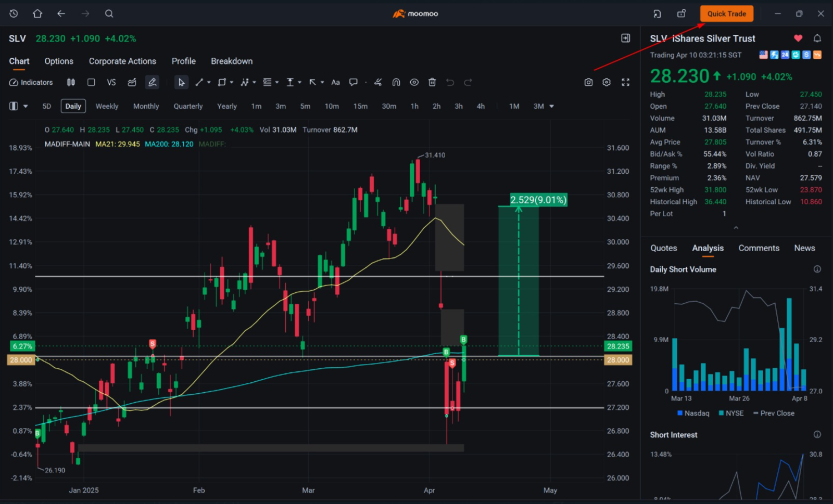
Task: Open the Corporate Actions tab
Action: [x=122, y=61]
